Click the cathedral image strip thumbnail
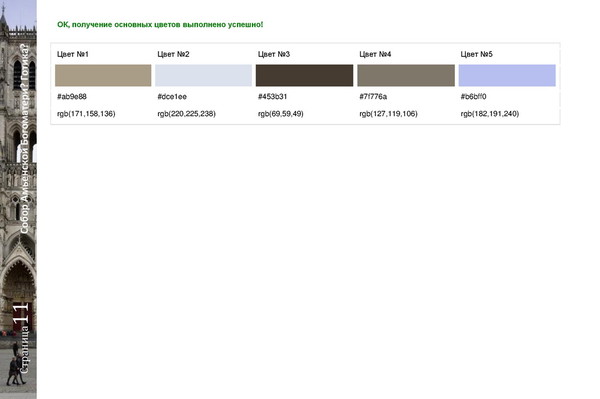This screenshot has height=399, width=600. click(18, 199)
